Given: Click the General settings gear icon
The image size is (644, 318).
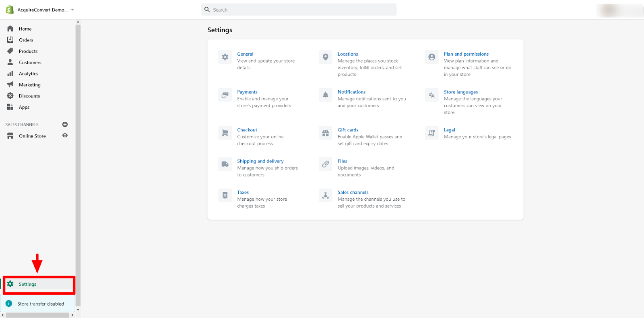Looking at the screenshot, I should tap(225, 57).
